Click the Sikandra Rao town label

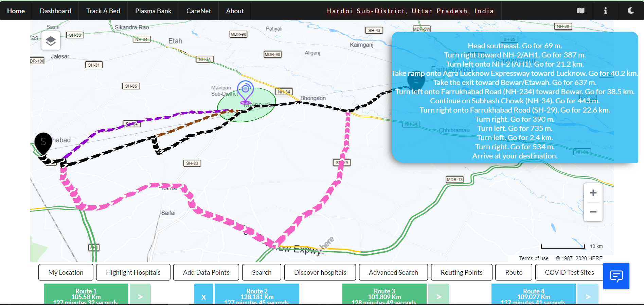pos(132,27)
